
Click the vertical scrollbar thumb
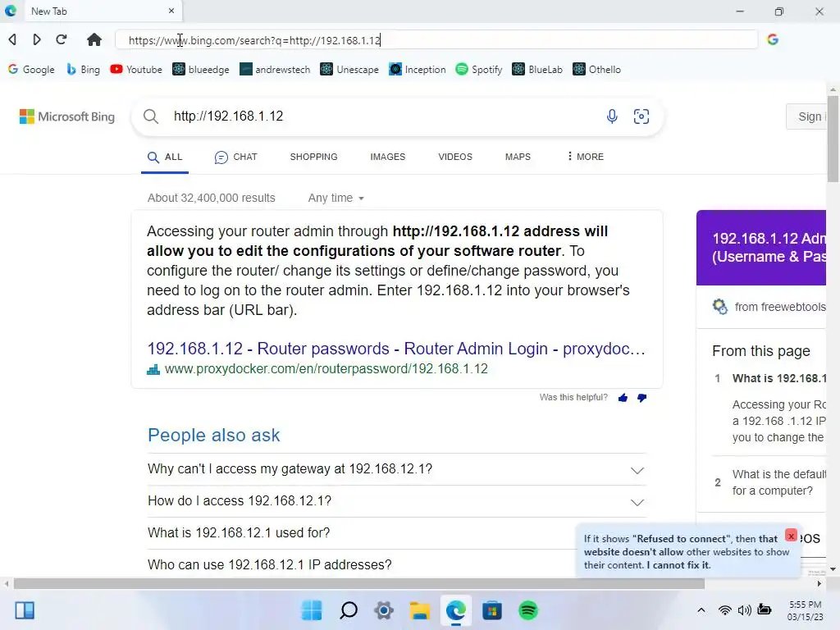pyautogui.click(x=833, y=139)
